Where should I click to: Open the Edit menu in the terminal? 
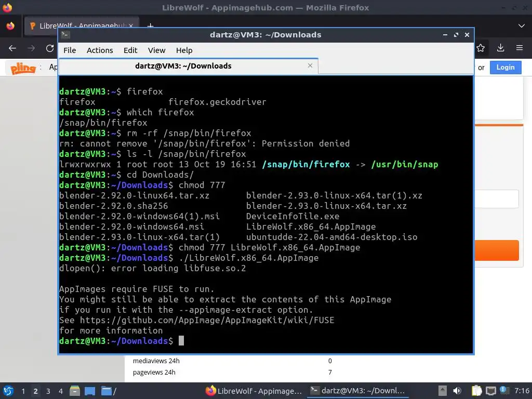click(x=130, y=50)
